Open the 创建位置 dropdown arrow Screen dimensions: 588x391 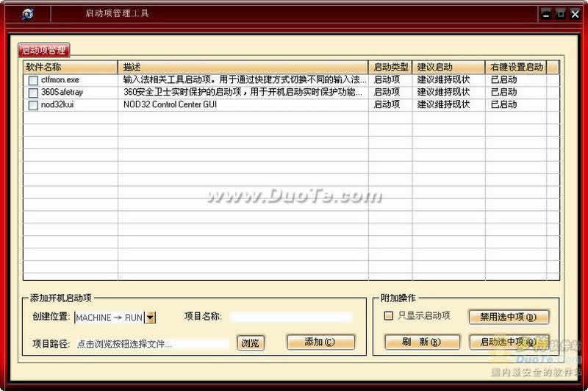click(150, 318)
